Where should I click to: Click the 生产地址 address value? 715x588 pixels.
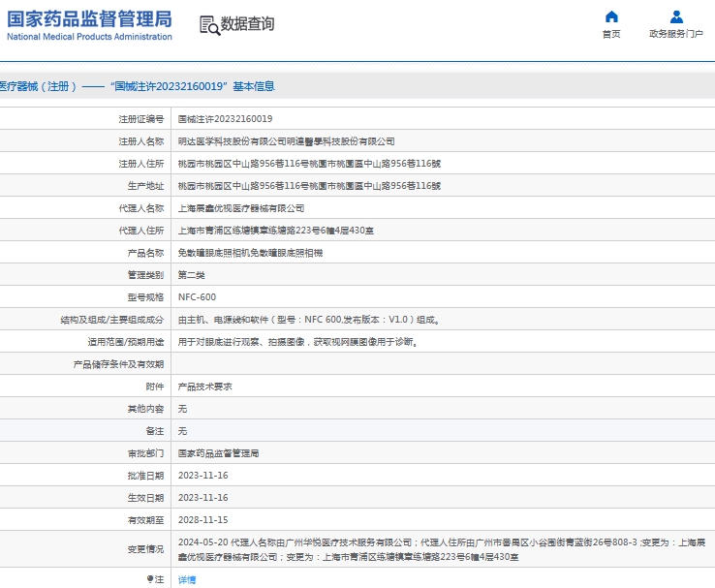[309, 186]
